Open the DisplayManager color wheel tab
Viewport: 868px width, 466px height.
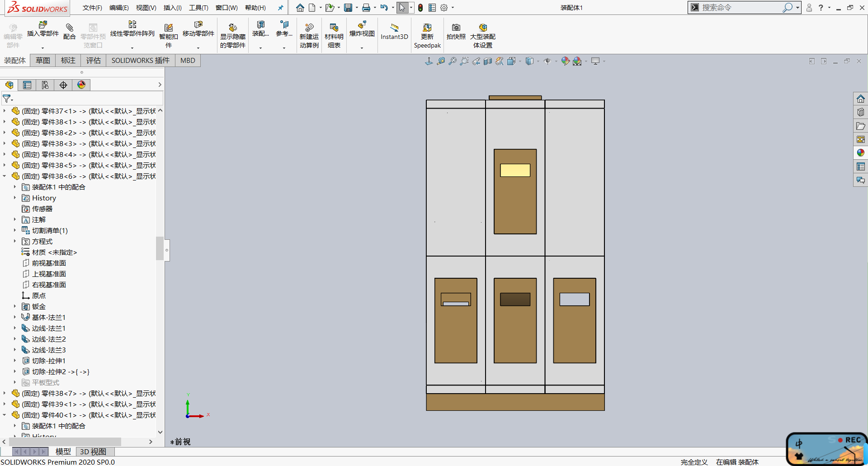pos(81,85)
